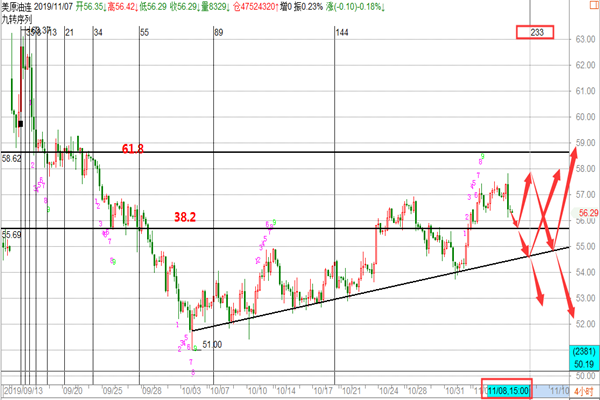The height and width of the screenshot is (400, 600).
Task: Click the 美原油连 symbol name
Action: 22,7
